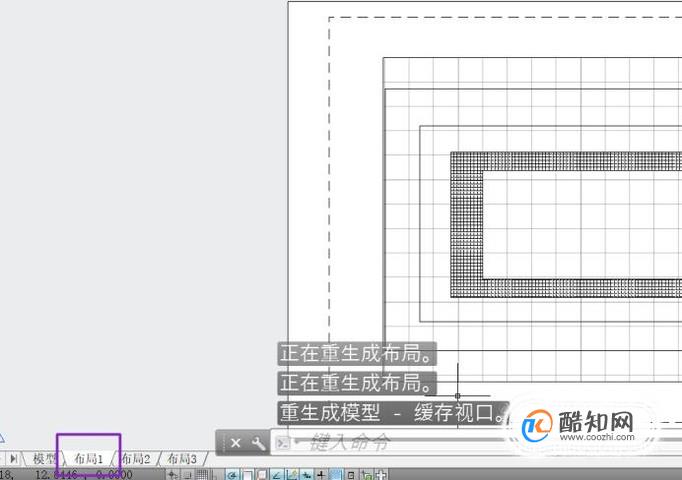The image size is (682, 480).
Task: Toggle 3D Object Snap status icon
Action: coord(262,475)
